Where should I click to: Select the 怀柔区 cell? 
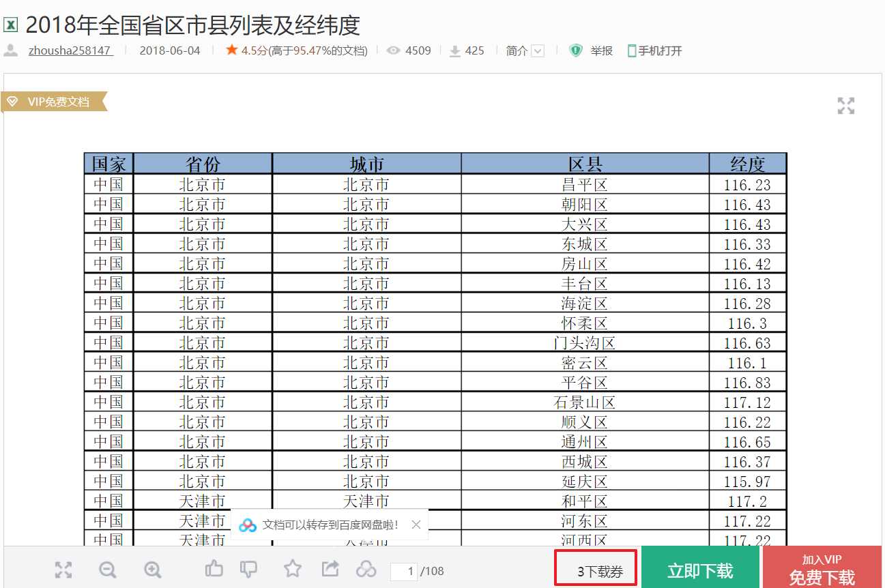(x=585, y=323)
